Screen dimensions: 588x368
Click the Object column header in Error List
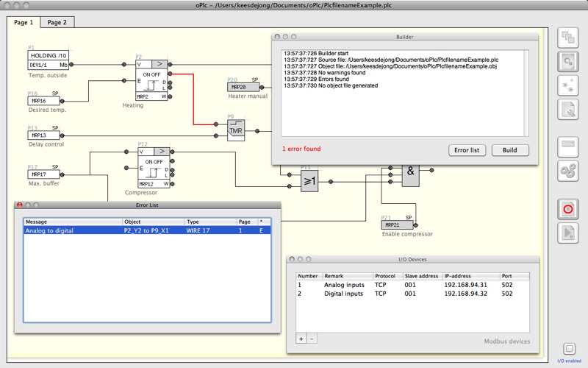[x=154, y=222]
